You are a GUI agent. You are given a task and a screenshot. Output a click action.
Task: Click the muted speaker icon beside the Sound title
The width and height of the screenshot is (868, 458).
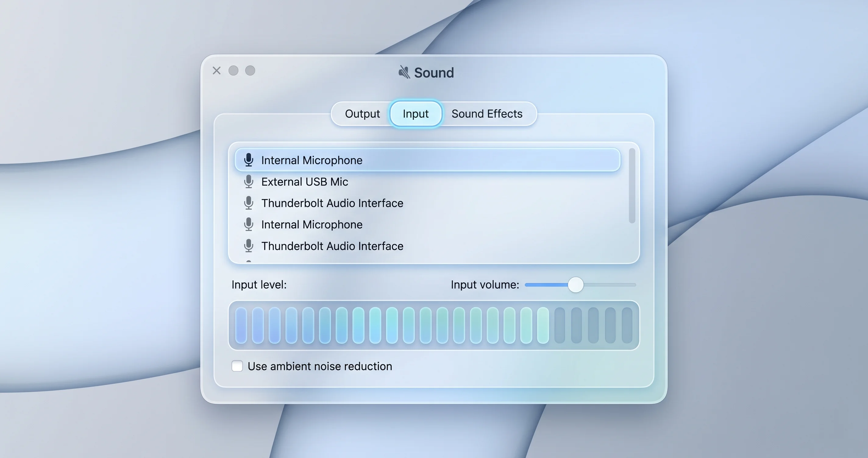click(x=404, y=72)
